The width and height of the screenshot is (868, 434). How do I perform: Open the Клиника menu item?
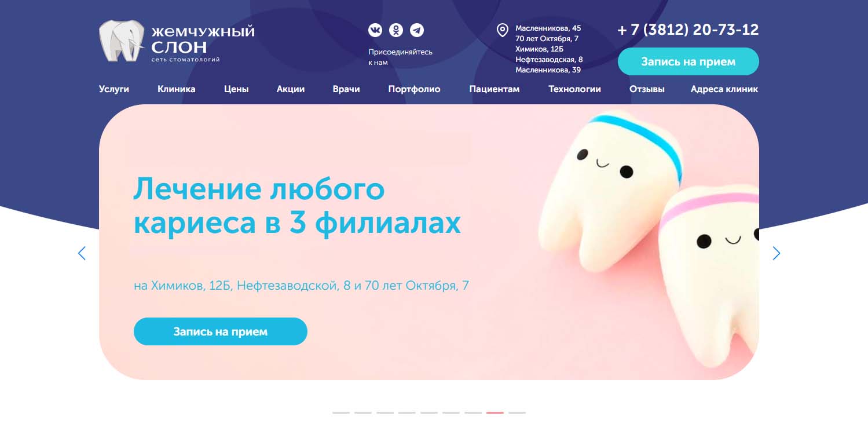pyautogui.click(x=177, y=89)
